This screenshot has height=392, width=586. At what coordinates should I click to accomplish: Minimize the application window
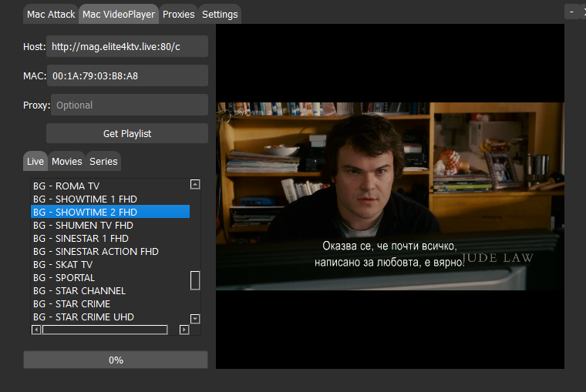pos(571,12)
